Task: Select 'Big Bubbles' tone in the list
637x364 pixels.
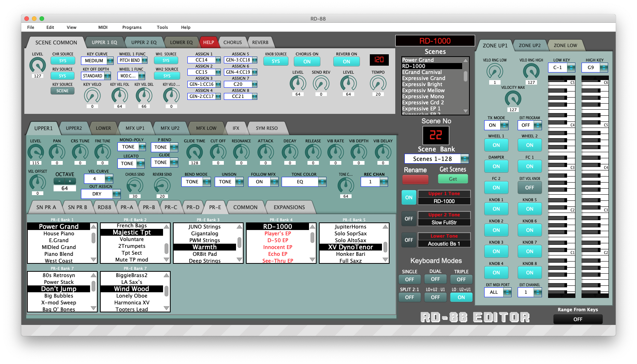Action: (x=59, y=296)
